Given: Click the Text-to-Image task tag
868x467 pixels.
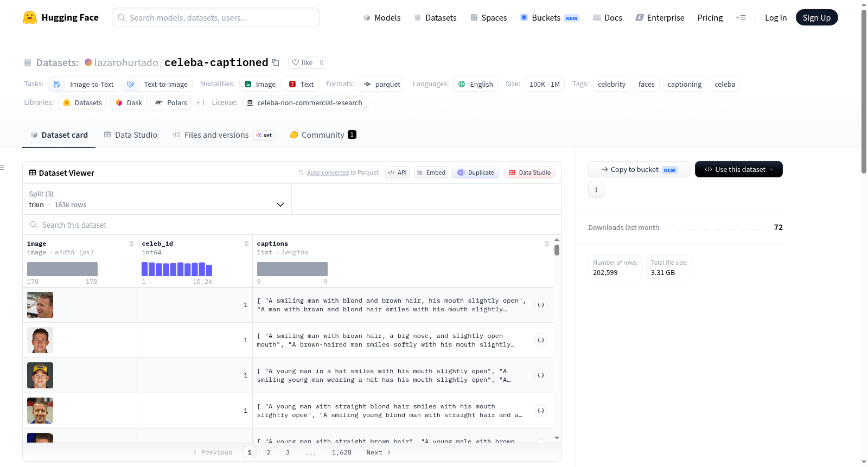Looking at the screenshot, I should point(157,84).
